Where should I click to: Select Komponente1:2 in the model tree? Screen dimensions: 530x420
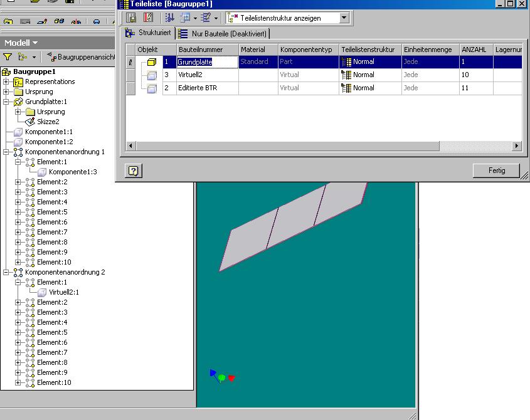coord(48,142)
